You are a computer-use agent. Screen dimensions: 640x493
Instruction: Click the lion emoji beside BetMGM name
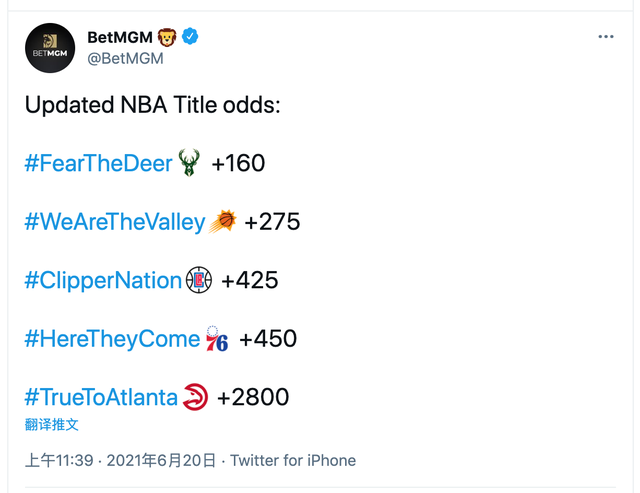point(167,37)
